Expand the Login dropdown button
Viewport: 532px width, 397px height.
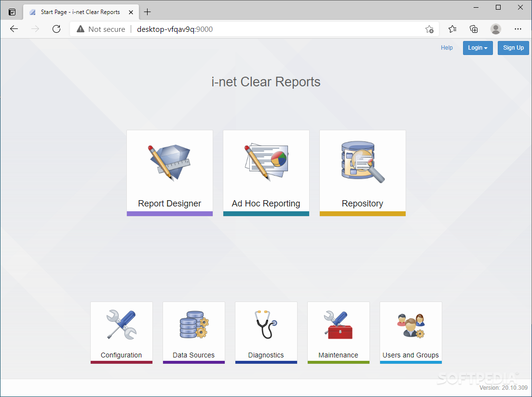[477, 48]
